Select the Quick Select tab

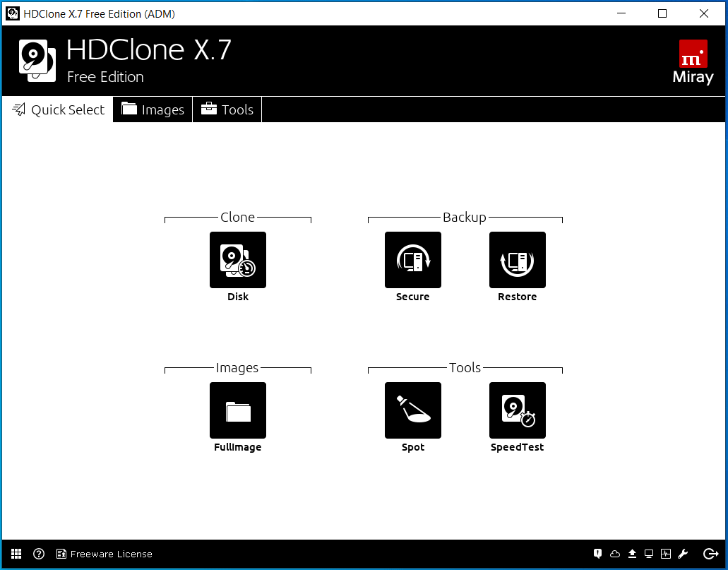click(x=58, y=109)
